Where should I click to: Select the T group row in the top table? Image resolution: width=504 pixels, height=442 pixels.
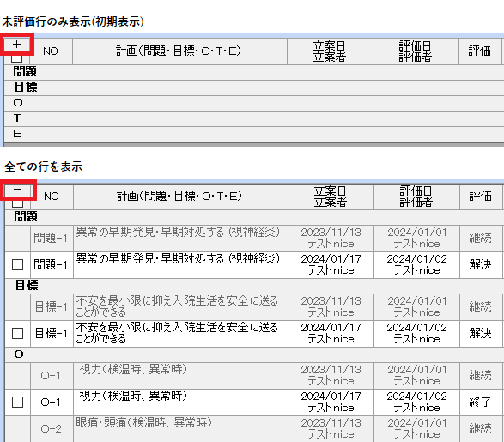pos(254,118)
